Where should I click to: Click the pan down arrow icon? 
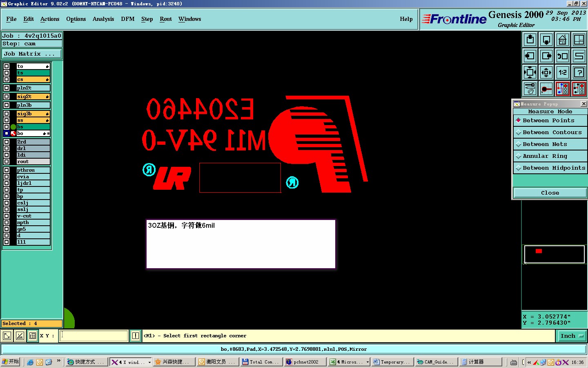pos(546,40)
